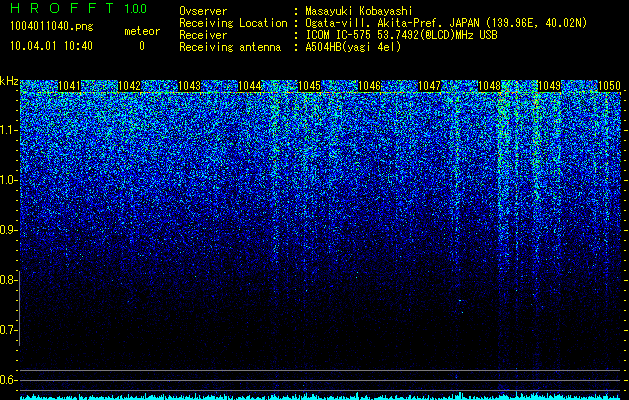Click the 1043 time marker
629x400 pixels.
pyautogui.click(x=189, y=86)
